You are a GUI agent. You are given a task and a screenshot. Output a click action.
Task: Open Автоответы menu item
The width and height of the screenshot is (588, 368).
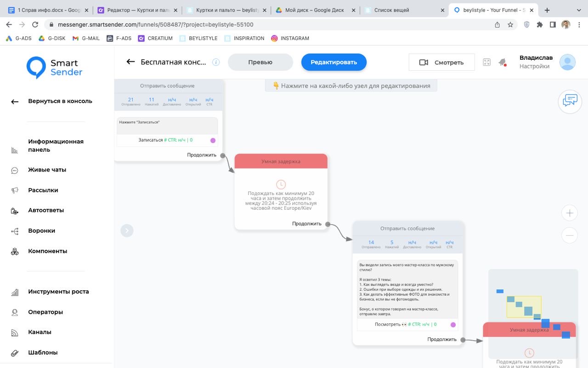point(46,210)
